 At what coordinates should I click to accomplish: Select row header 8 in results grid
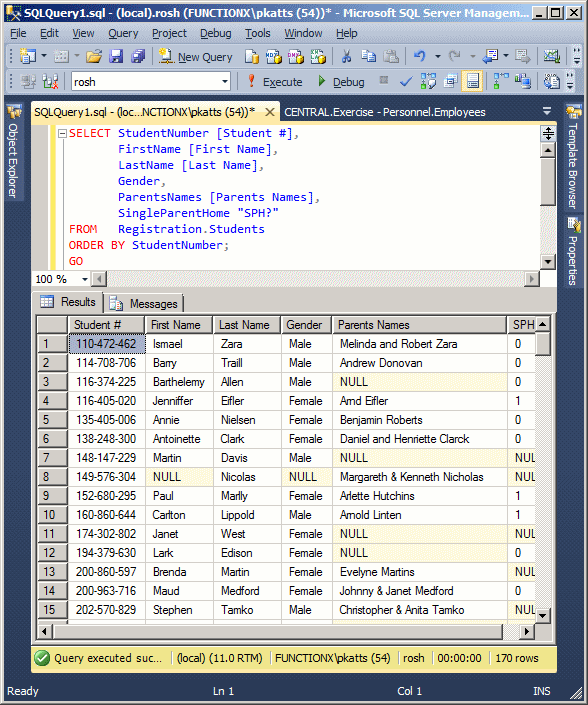point(52,477)
